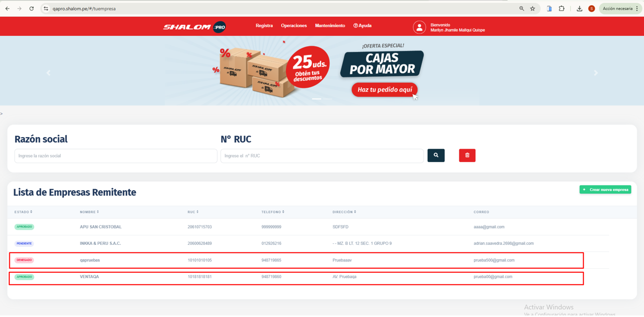Click the Shalom Pro logo
This screenshot has height=317, width=644.
[194, 27]
